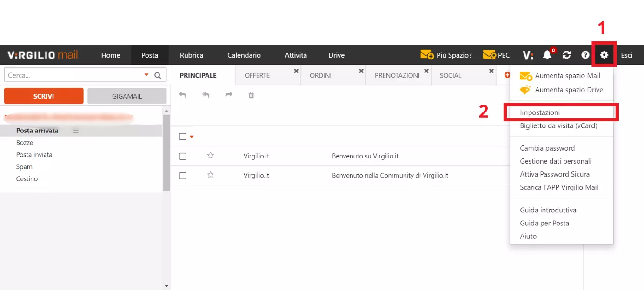Switch to the OFFERTE tab
This screenshot has height=290, width=644.
pyautogui.click(x=257, y=75)
